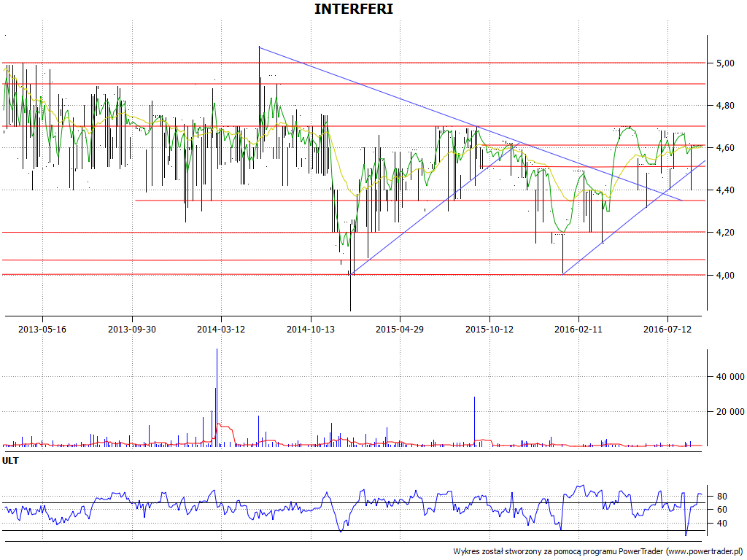Screen dimensions: 747x560
Task: Click the 80 level on ULT axis
Action: pyautogui.click(x=721, y=496)
